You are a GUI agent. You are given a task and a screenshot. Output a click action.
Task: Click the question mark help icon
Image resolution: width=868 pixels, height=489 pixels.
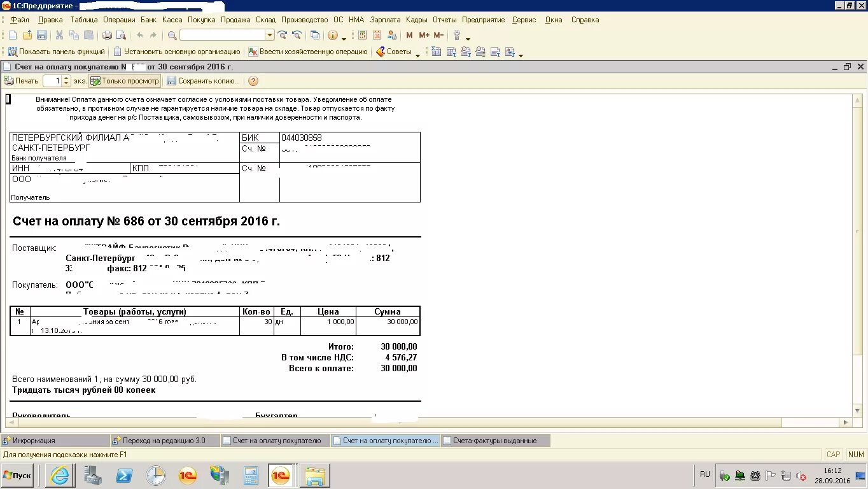coord(253,81)
